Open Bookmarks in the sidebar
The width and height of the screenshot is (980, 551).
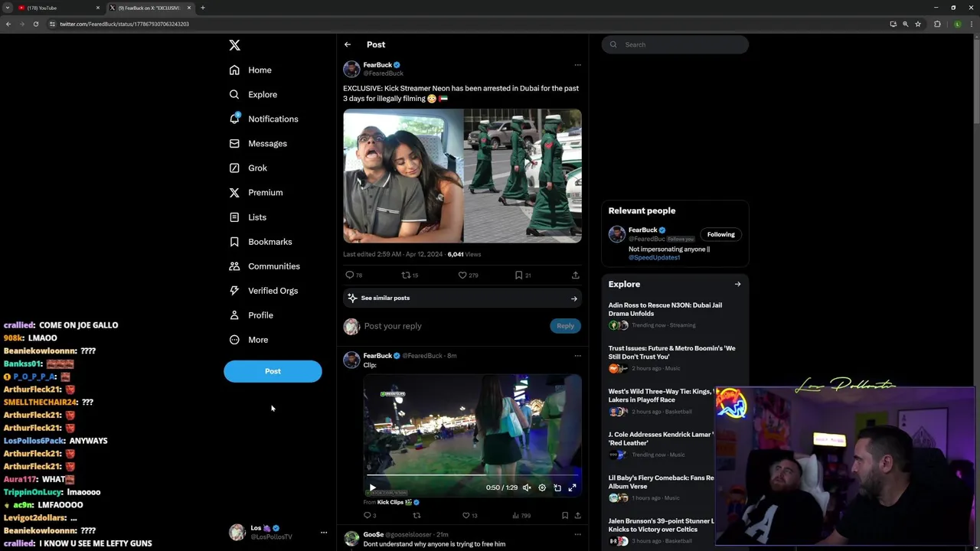[260, 241]
